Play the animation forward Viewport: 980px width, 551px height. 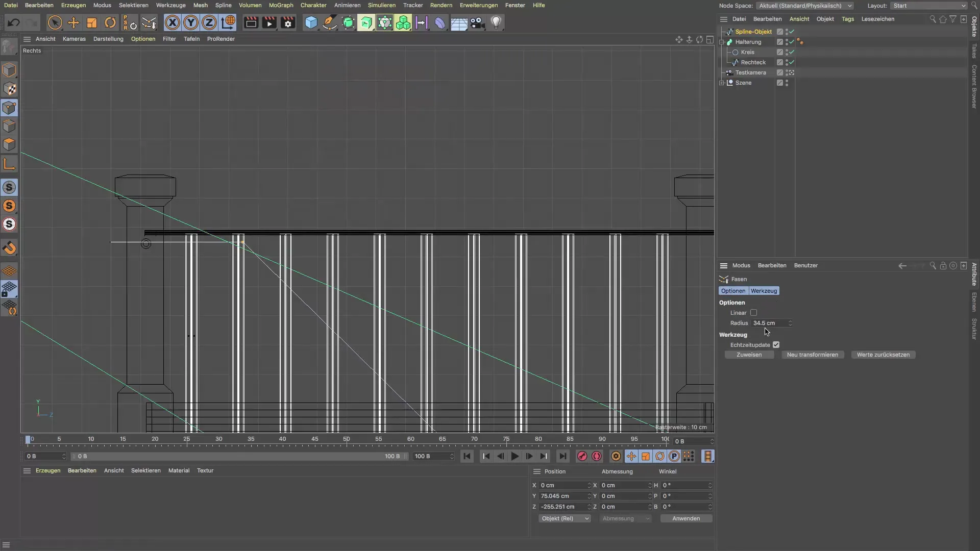click(515, 456)
